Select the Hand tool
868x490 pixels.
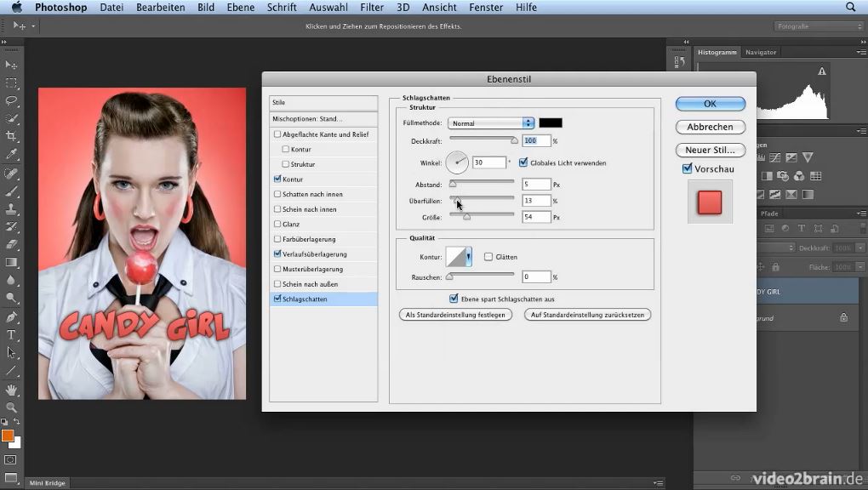click(x=11, y=390)
